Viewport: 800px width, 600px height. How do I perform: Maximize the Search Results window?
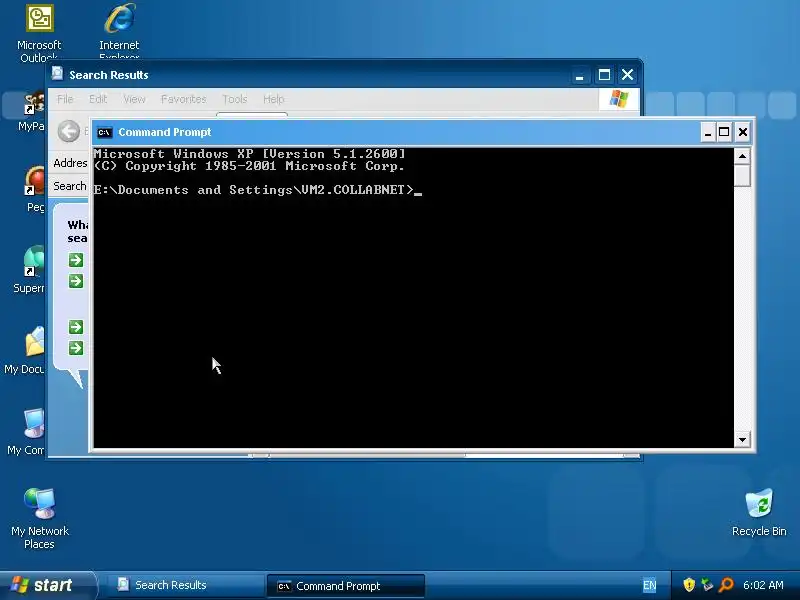point(604,76)
